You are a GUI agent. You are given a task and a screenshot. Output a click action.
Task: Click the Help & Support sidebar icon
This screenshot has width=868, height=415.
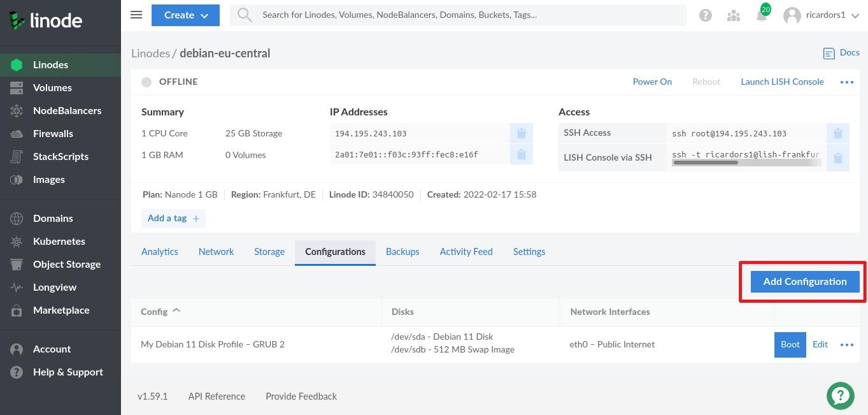(x=17, y=372)
